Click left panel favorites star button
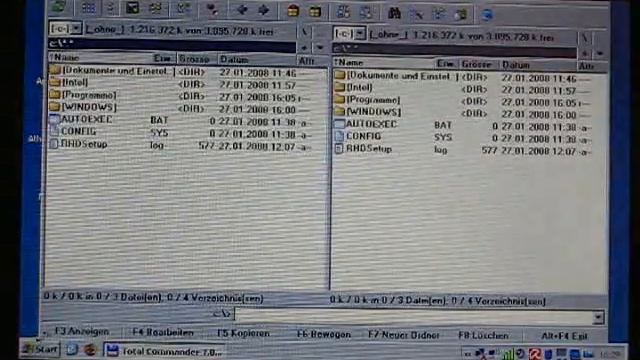Screen dimensions: 640x360 point(304,47)
